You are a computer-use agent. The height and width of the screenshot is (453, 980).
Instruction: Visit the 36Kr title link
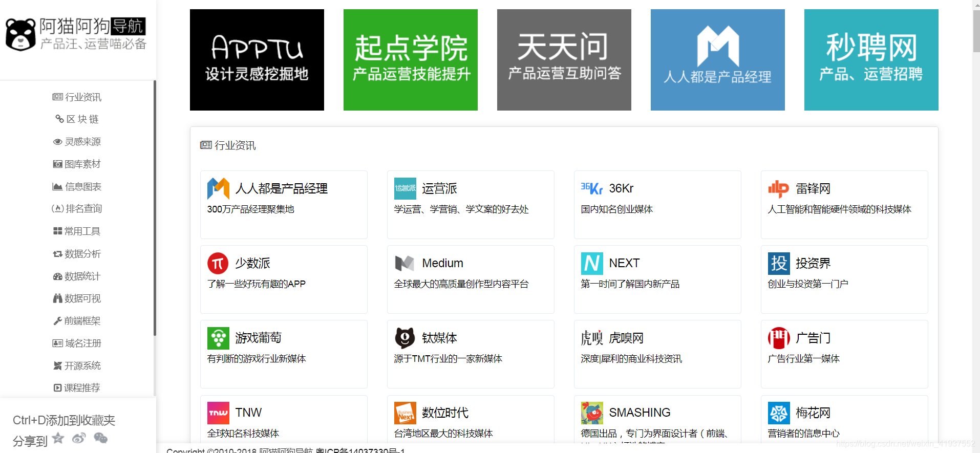pos(621,189)
